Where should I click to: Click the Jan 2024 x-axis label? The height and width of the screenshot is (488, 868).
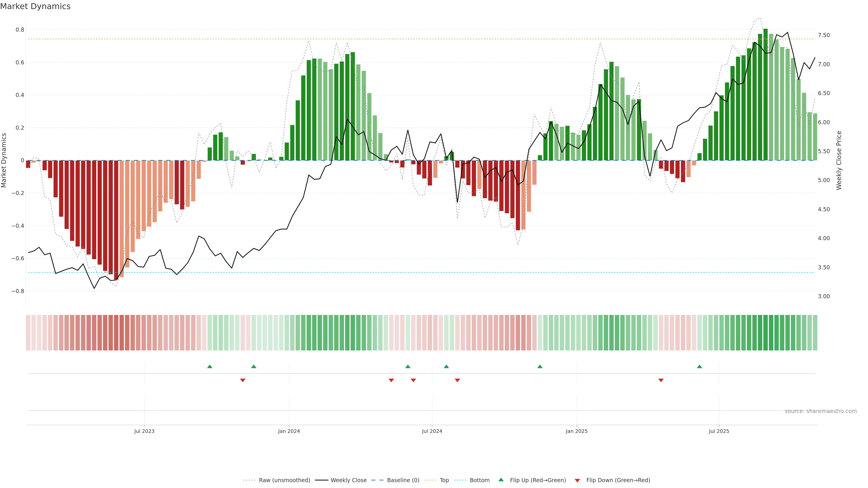[289, 431]
